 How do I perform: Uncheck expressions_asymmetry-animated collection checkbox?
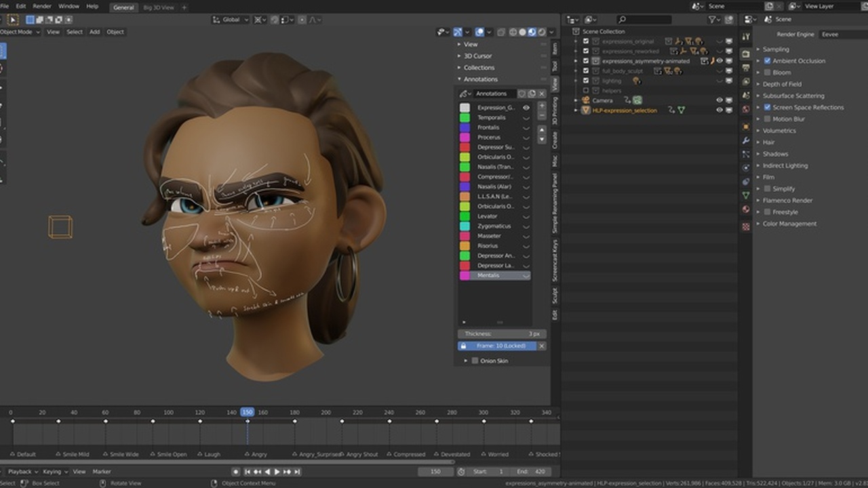point(586,61)
